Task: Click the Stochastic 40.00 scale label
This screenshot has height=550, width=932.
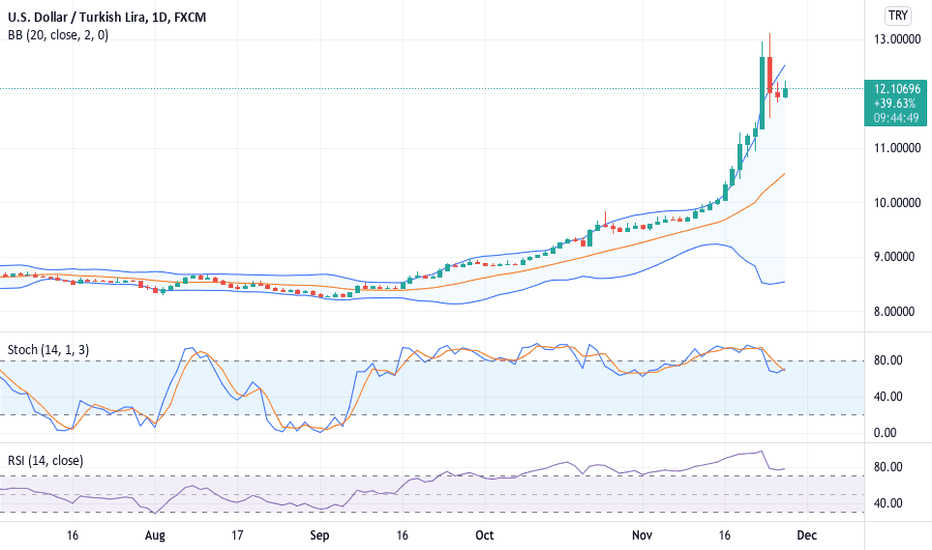Action: point(889,397)
